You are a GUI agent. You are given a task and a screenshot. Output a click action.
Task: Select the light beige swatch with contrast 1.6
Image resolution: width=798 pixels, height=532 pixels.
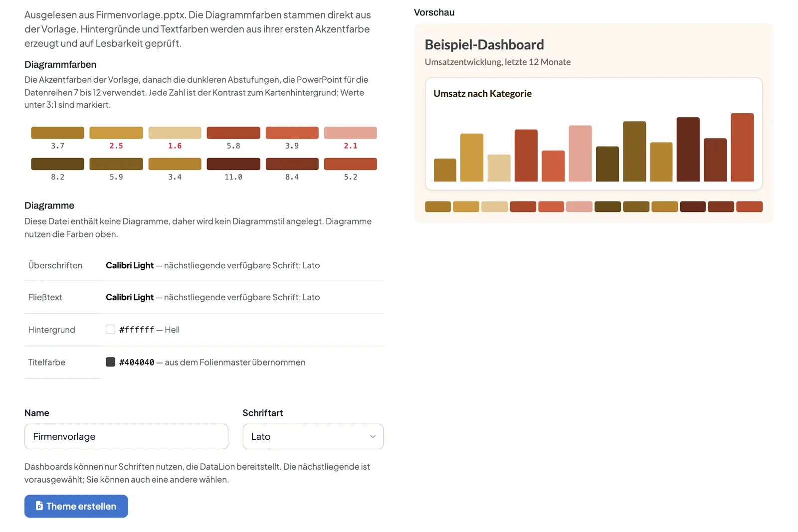click(175, 133)
